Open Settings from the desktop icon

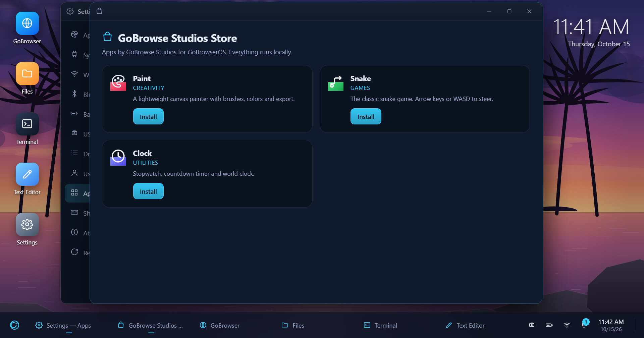point(27,229)
